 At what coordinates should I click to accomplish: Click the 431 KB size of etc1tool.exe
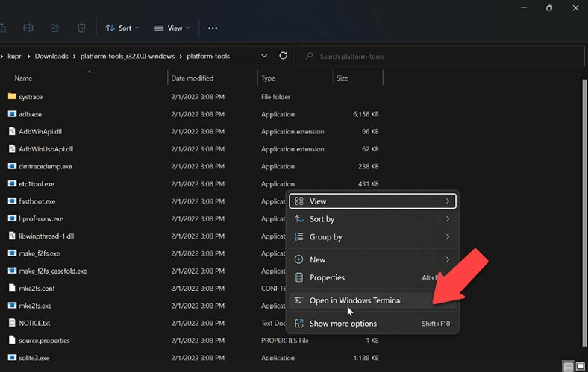[x=369, y=184]
